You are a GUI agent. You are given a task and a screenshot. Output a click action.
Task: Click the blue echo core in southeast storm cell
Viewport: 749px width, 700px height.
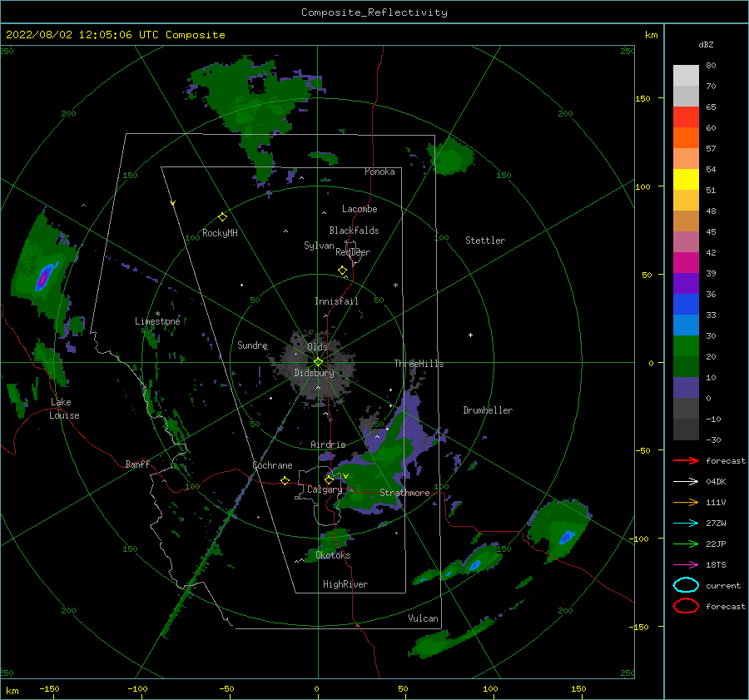pos(566,538)
